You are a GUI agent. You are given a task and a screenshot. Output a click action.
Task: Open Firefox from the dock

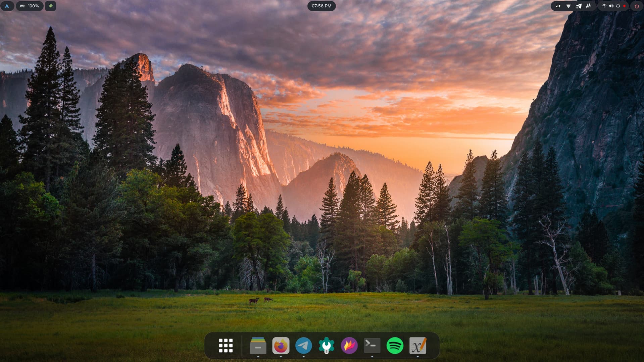pos(281,346)
